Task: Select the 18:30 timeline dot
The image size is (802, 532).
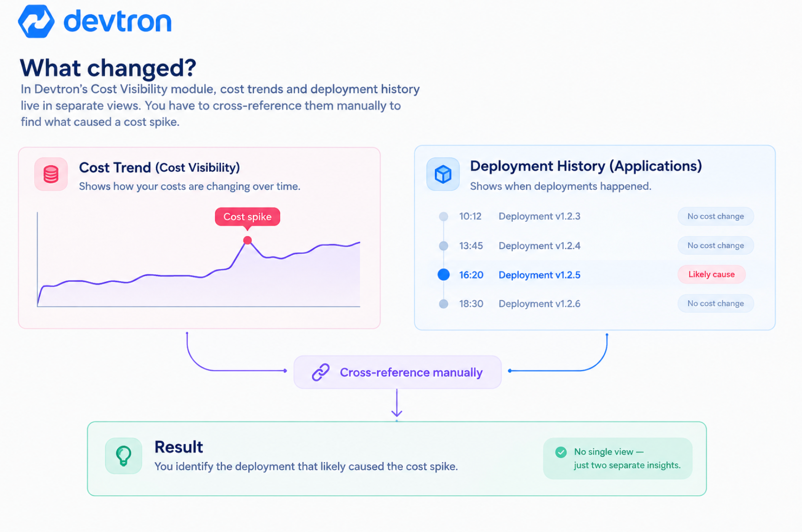Action: (x=443, y=304)
